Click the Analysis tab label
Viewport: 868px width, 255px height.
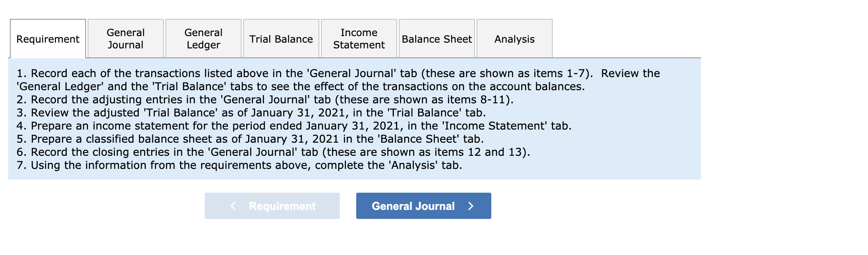(514, 39)
